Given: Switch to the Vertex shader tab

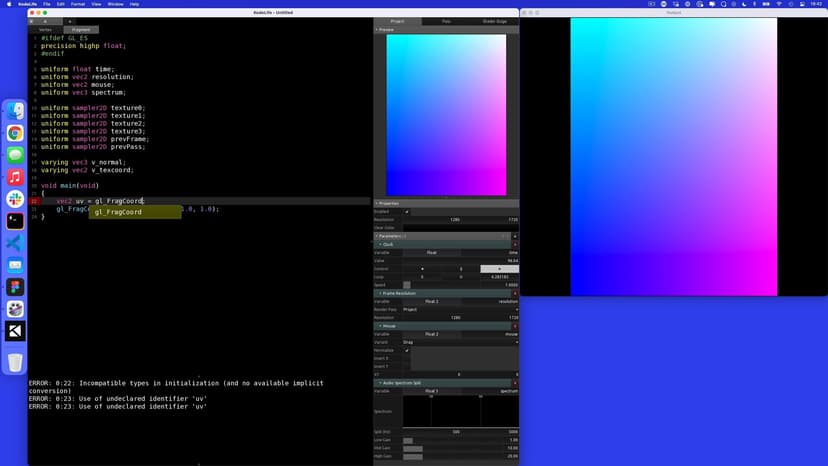Looking at the screenshot, I should pos(46,30).
